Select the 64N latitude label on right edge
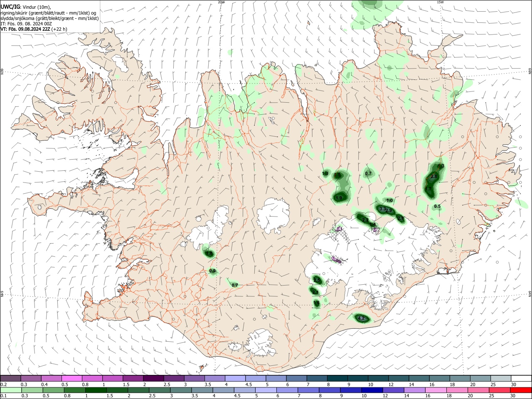 point(530,294)
